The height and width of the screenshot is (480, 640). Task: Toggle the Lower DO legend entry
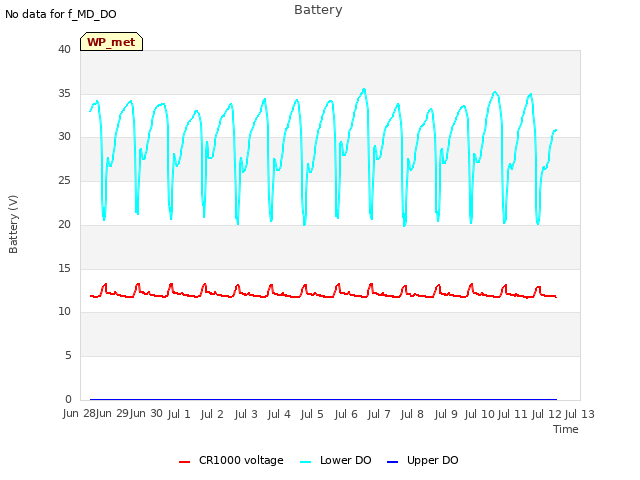pos(336,460)
